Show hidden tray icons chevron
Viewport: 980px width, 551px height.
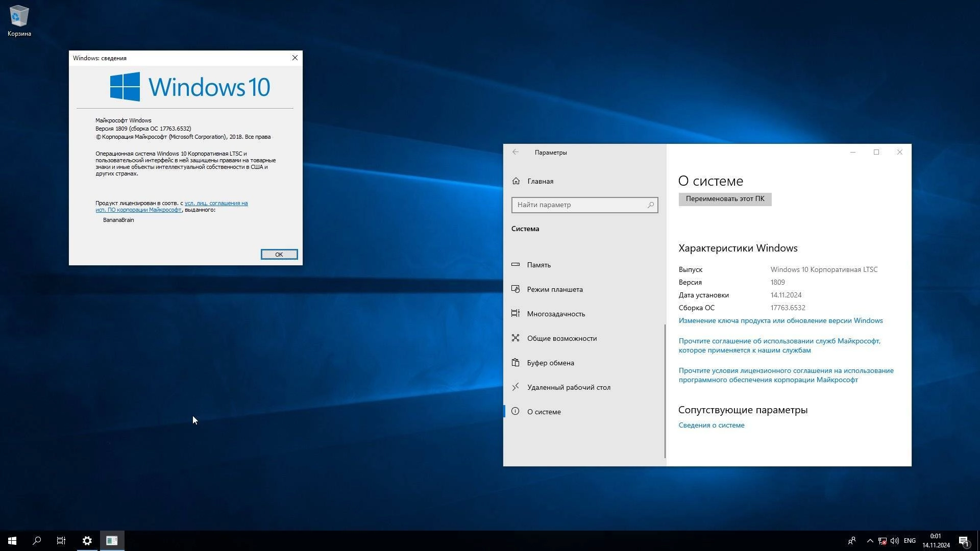click(x=870, y=541)
